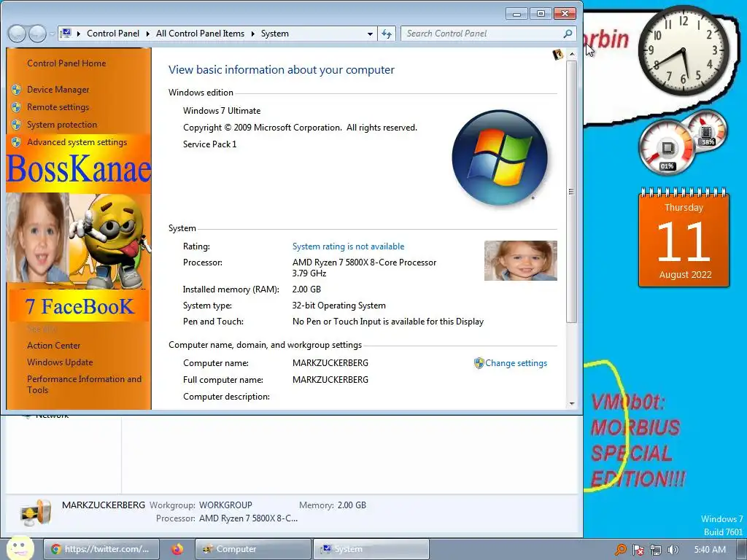Click the Action Center flag tray icon
Viewport: 747px width, 560px height.
coord(638,550)
